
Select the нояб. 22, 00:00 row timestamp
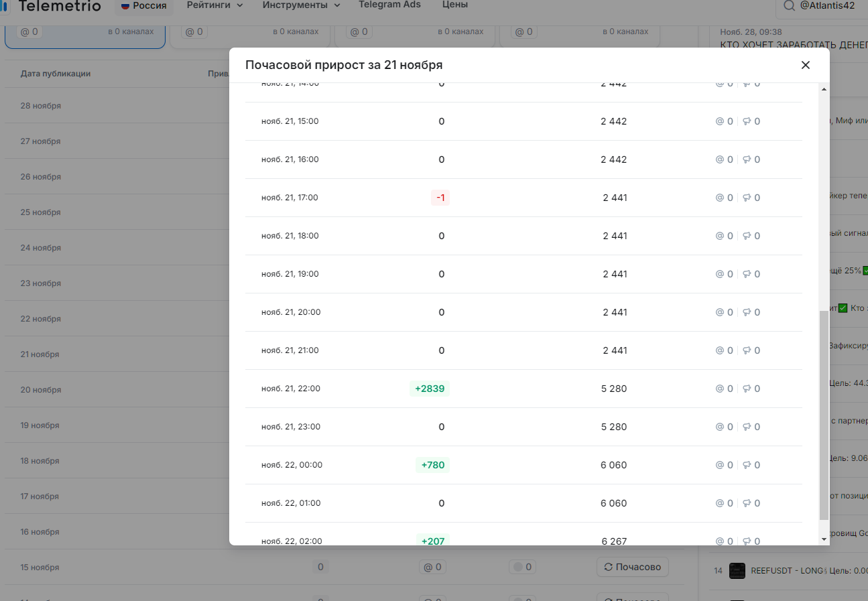[x=292, y=465]
